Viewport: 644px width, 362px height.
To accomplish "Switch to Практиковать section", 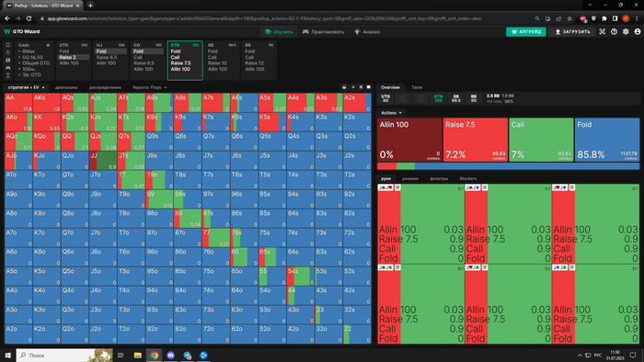I will point(323,31).
